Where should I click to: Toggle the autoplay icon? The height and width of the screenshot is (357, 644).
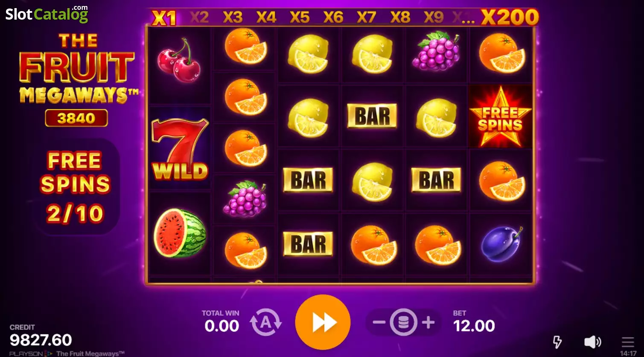coord(265,322)
